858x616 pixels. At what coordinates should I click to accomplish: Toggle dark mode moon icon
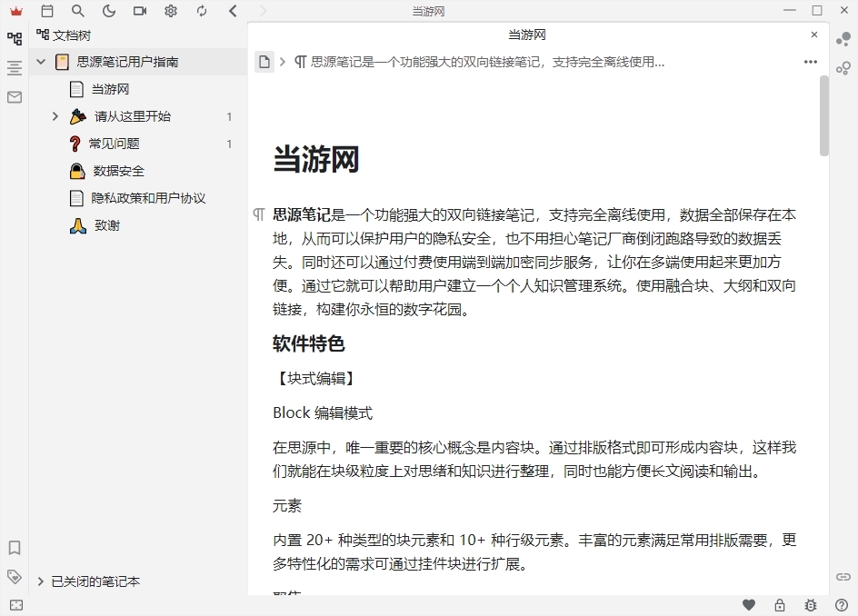tap(109, 11)
